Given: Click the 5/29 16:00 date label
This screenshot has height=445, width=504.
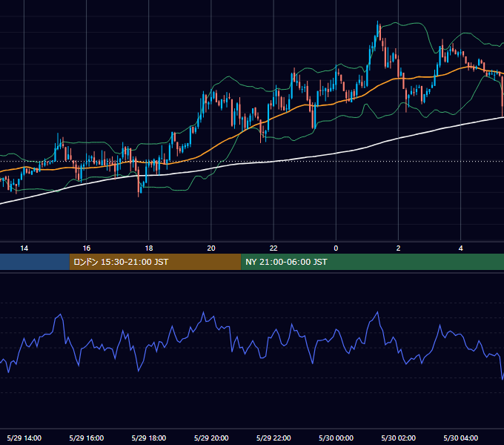Looking at the screenshot, I should point(87,438).
